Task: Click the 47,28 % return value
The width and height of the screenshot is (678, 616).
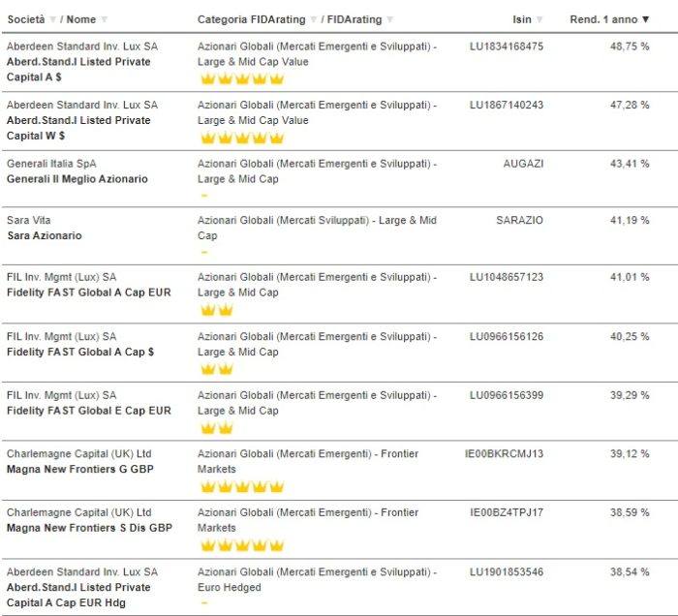Action: point(630,105)
